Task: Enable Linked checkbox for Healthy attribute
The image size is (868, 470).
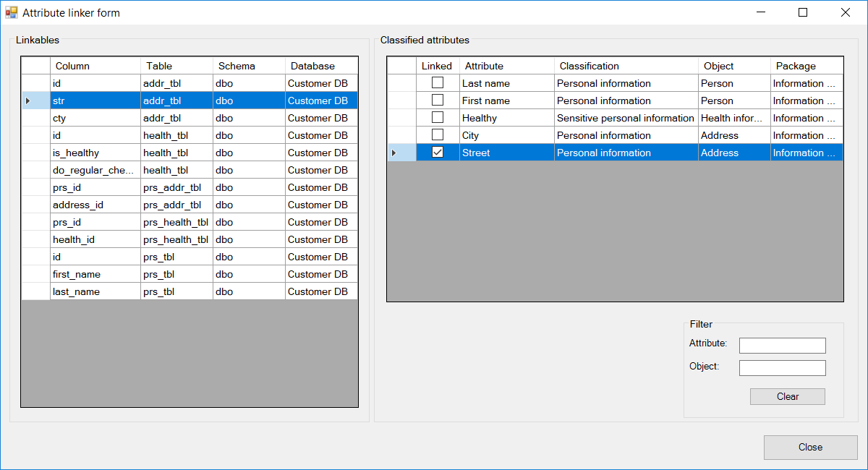Action: tap(438, 118)
